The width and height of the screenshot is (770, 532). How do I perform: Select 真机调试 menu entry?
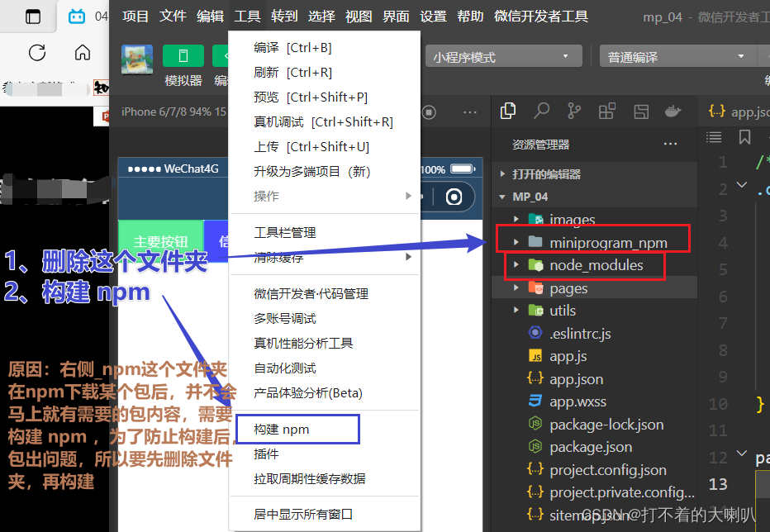[325, 121]
